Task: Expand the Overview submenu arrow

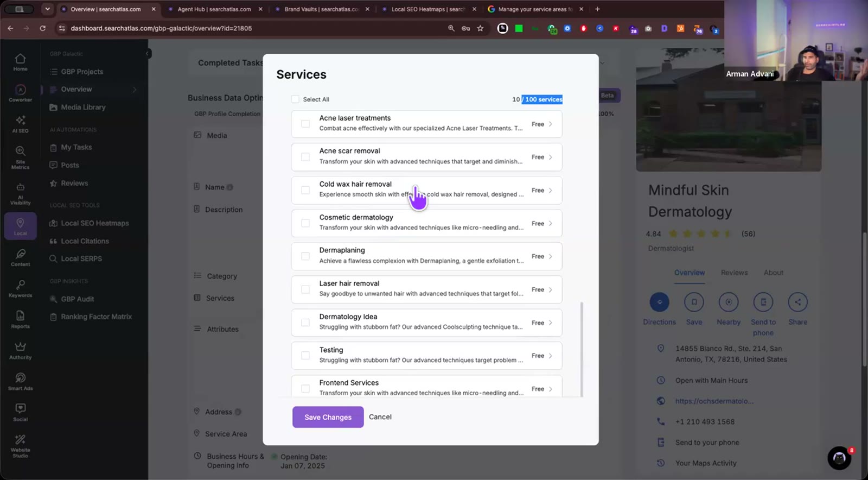Action: pos(135,90)
